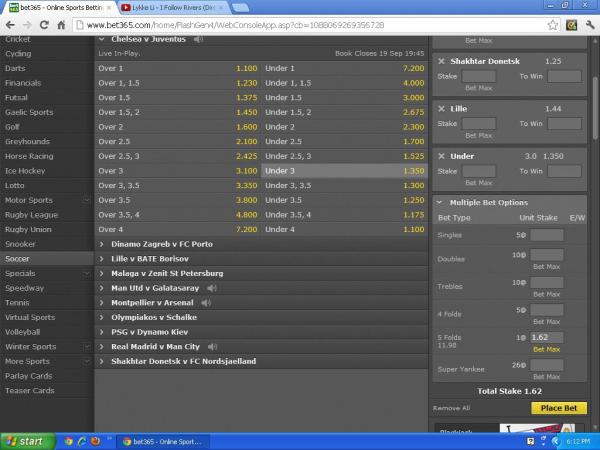Remove Shakhtar Donetsk selection with X icon
600x450 pixels.
442,61
